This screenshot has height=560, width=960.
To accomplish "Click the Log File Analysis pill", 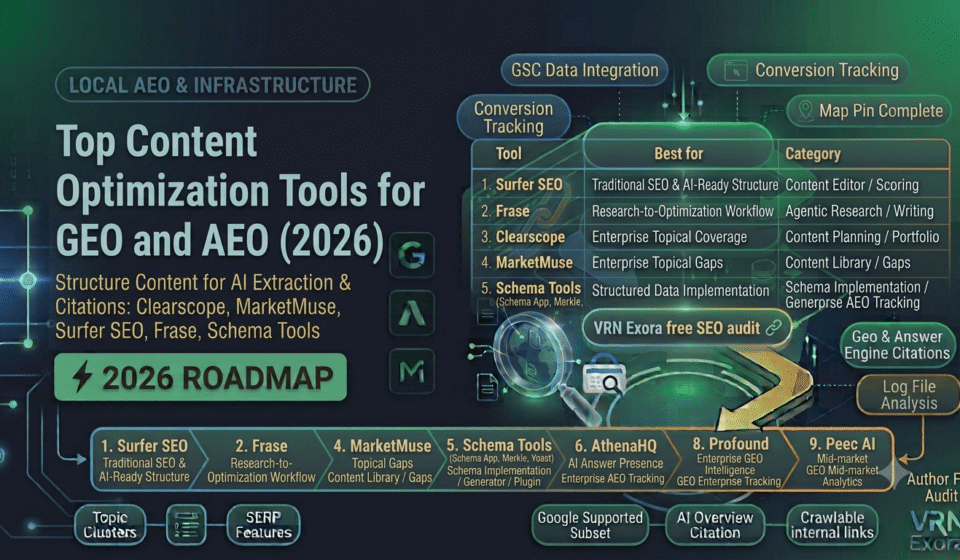I will (909, 395).
